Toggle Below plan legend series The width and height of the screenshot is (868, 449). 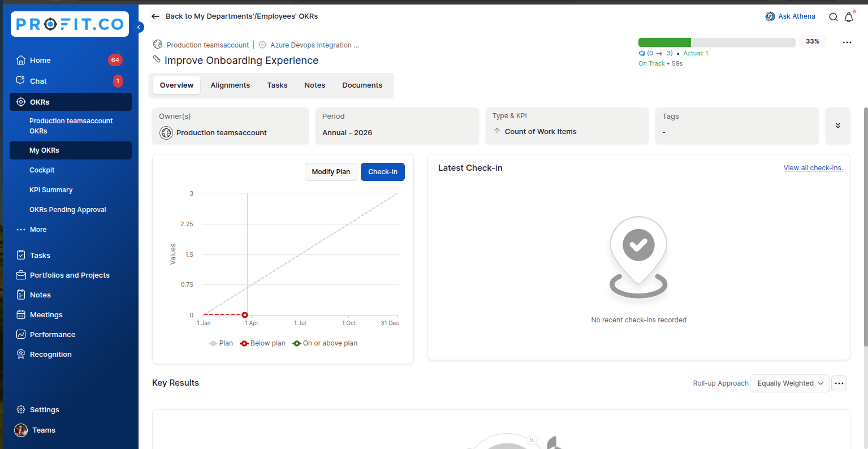263,343
